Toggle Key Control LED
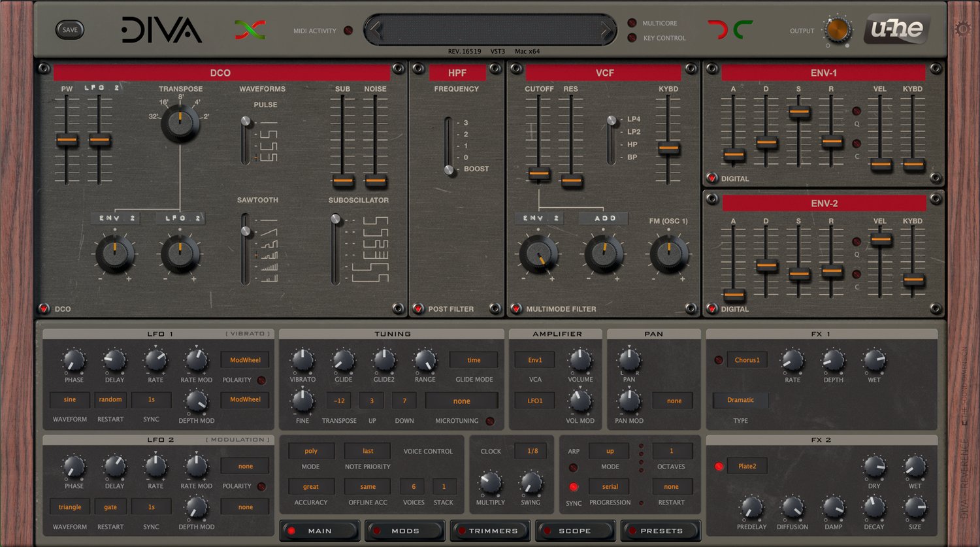This screenshot has height=547, width=980. [632, 38]
